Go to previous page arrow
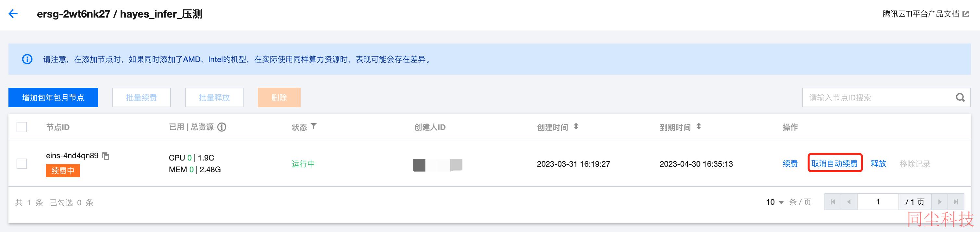The height and width of the screenshot is (232, 980). 849,202
